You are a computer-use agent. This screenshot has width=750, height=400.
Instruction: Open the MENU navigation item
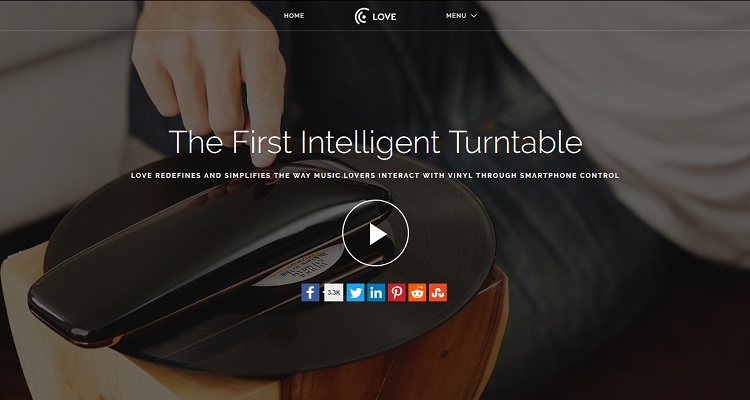456,15
